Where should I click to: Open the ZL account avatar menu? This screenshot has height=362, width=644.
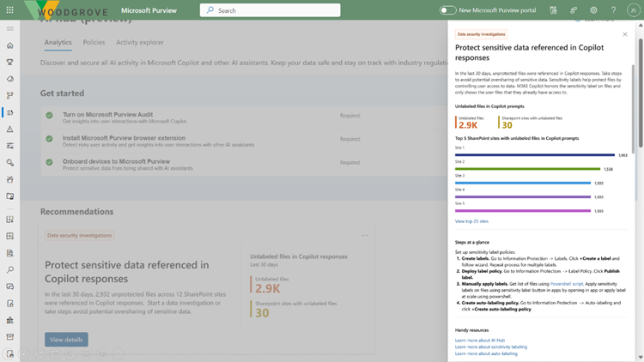pyautogui.click(x=634, y=10)
